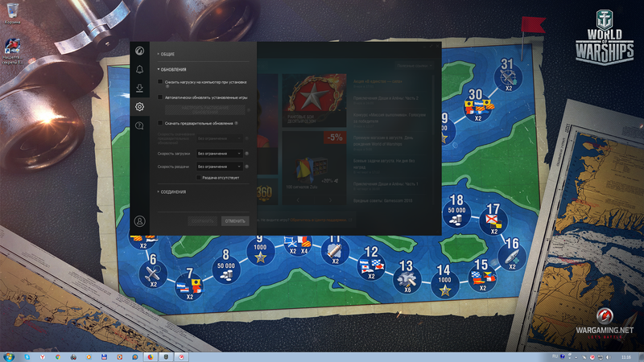Tick 'Раздача отсутствует' checkbox

[x=199, y=177]
